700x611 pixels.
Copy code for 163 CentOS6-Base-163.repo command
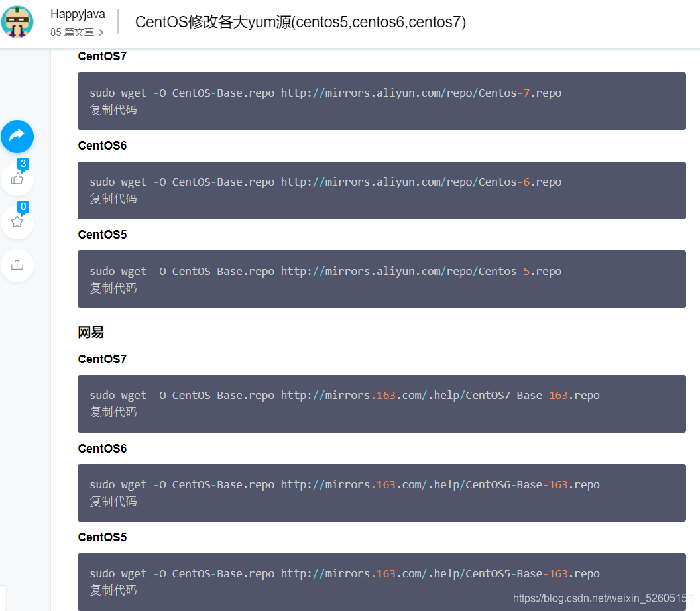point(113,501)
